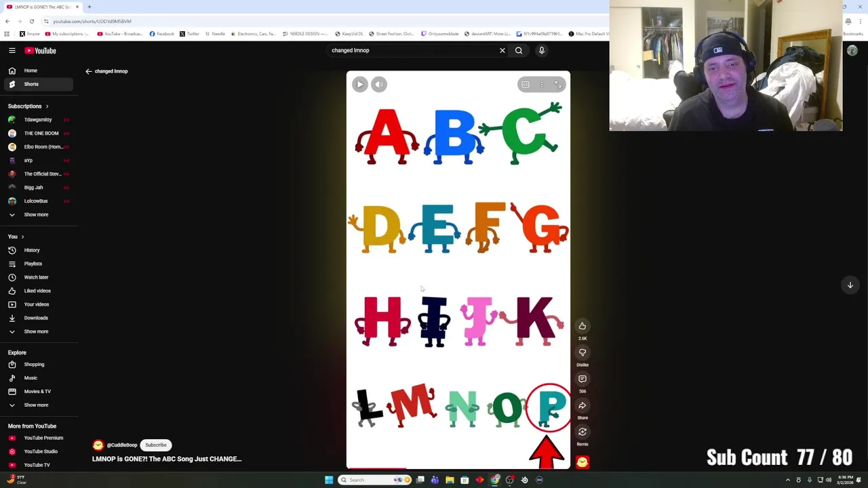This screenshot has height=488, width=868.
Task: Open the KeepVid DL bookmark
Action: pos(349,33)
